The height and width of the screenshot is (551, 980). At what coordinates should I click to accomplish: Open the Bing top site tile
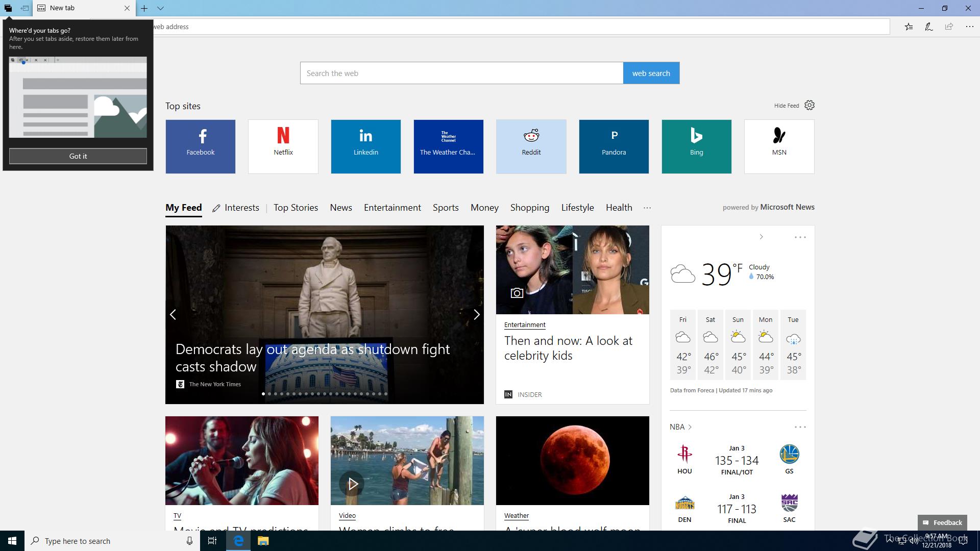point(697,146)
